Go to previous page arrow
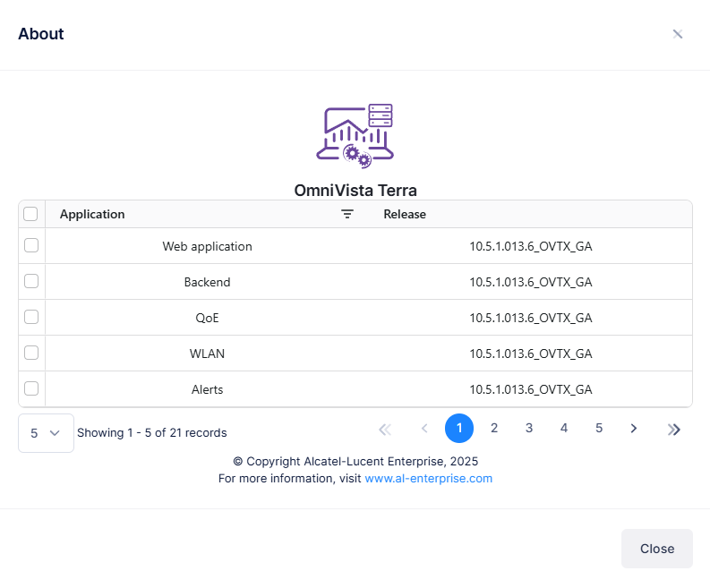The width and height of the screenshot is (710, 588). point(424,429)
